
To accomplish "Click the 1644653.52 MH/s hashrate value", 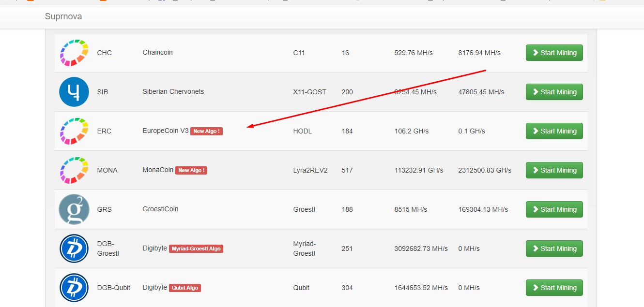I will [x=421, y=288].
